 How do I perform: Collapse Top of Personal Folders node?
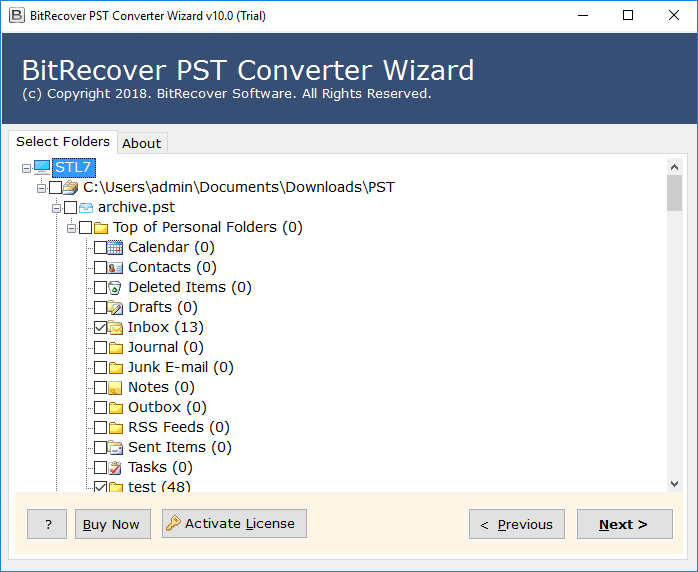72,228
